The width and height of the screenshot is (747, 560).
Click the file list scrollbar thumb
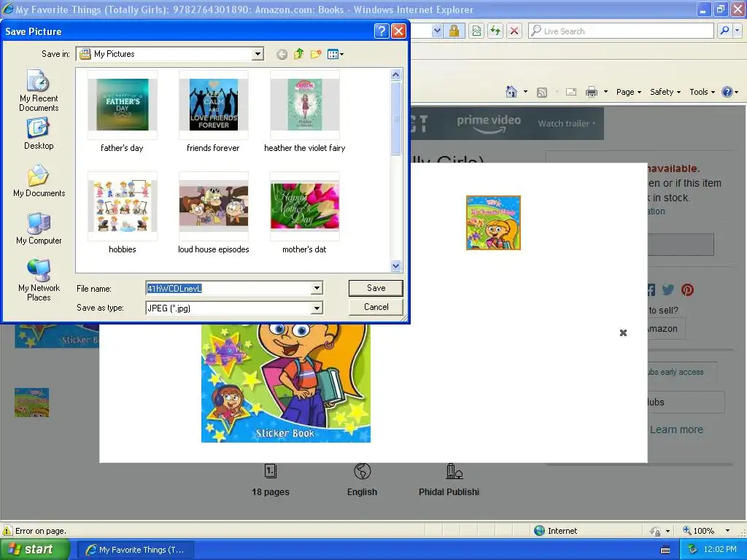coord(395,118)
